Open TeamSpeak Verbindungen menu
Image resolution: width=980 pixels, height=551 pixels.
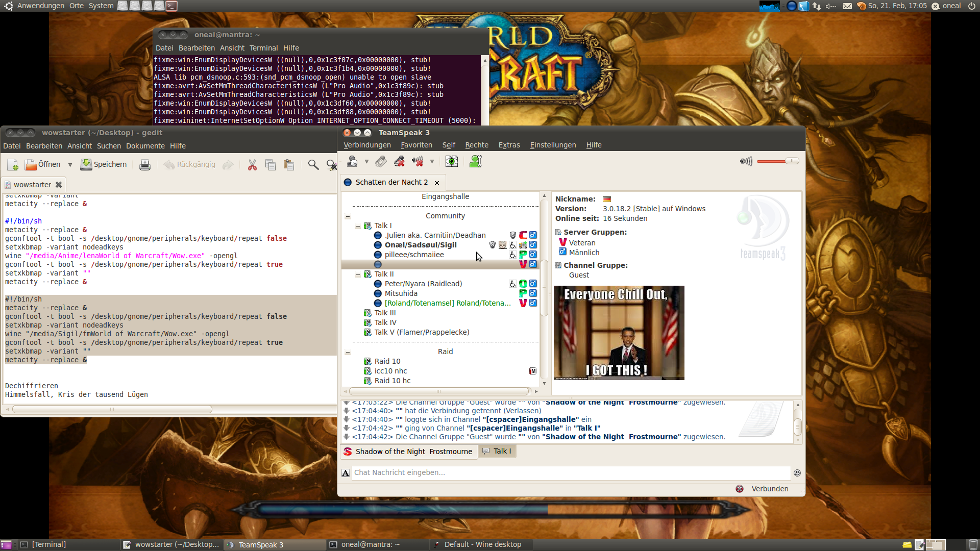coord(367,145)
